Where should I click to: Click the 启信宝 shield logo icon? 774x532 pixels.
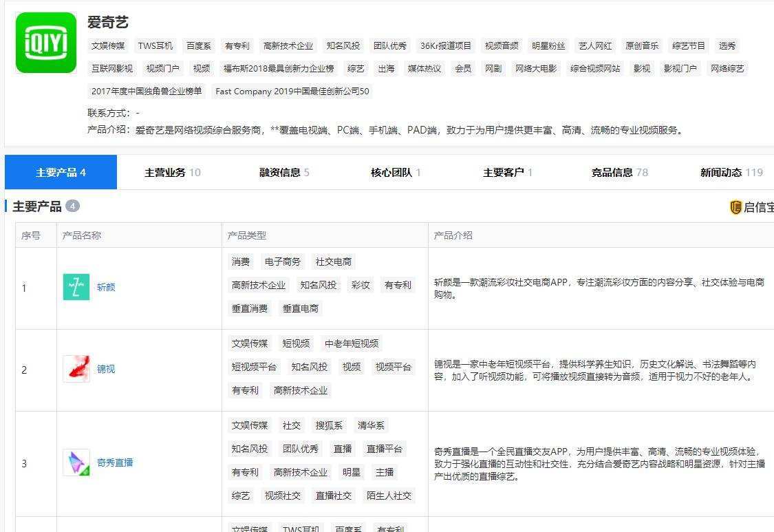point(735,207)
